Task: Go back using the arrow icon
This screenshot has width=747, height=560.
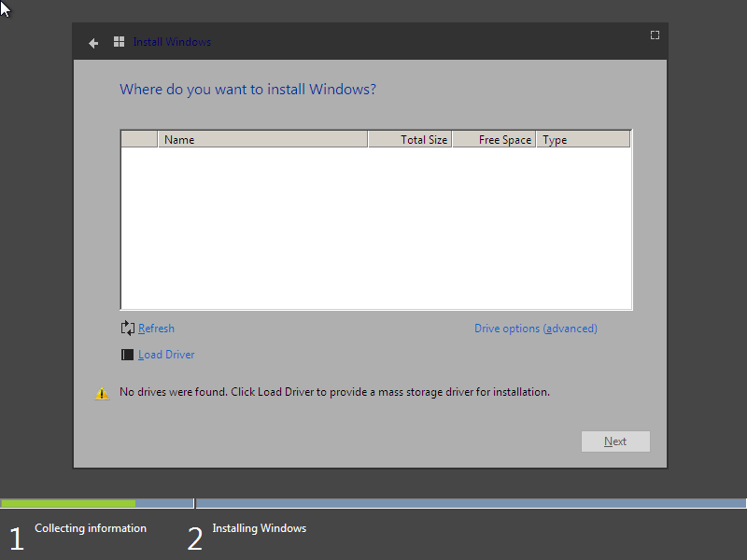Action: (x=93, y=43)
